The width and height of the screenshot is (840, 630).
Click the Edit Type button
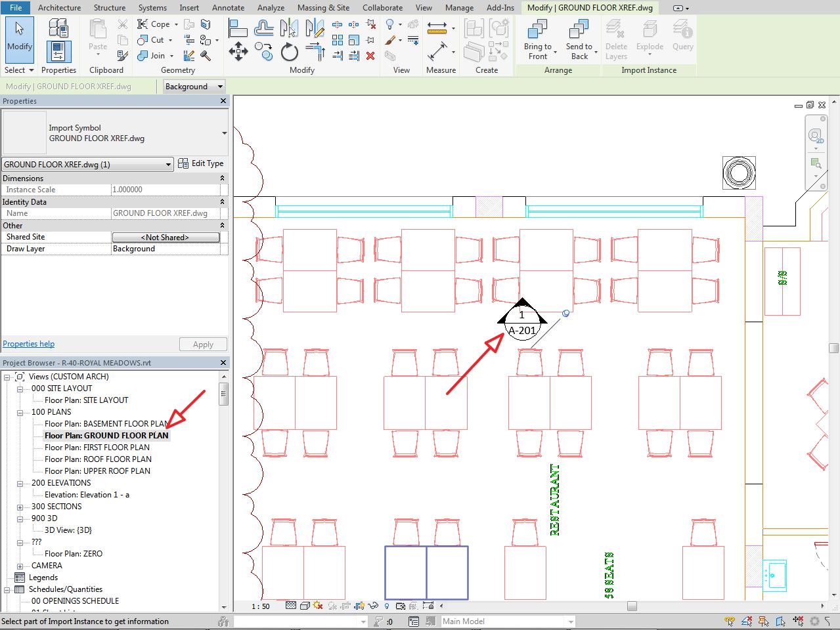point(201,163)
